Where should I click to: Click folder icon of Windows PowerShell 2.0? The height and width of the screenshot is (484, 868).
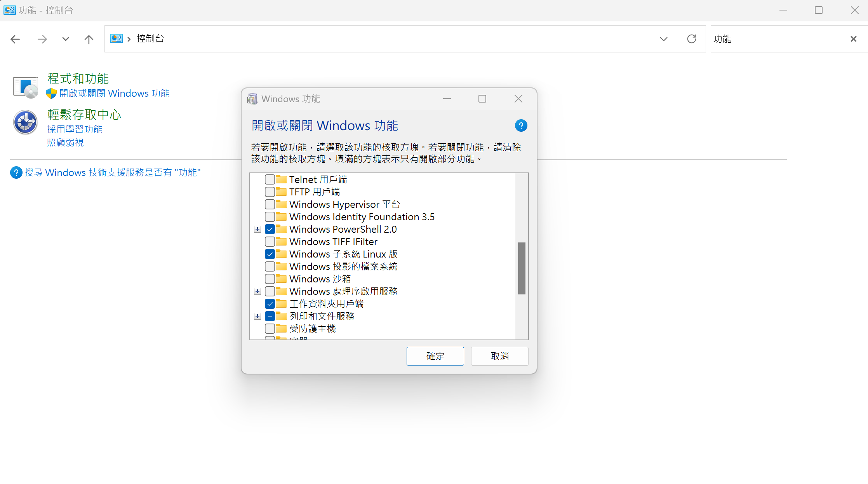pyautogui.click(x=281, y=229)
